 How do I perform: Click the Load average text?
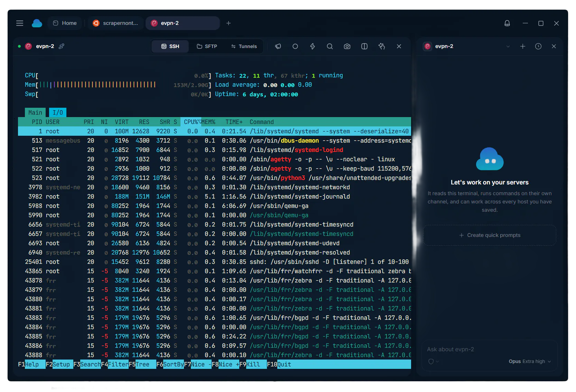263,85
